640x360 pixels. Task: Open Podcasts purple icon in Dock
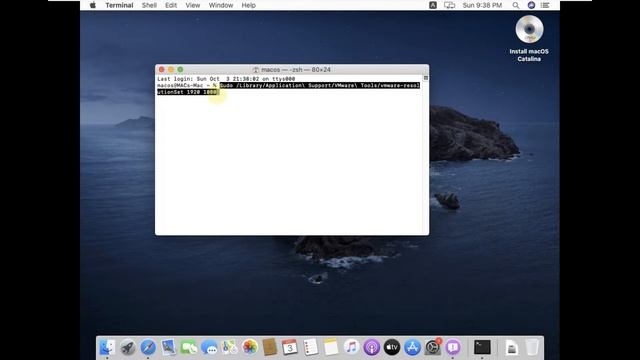click(x=371, y=348)
